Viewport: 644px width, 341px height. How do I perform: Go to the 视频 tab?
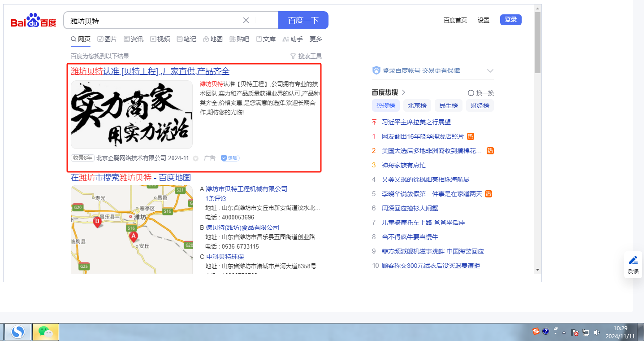pos(160,39)
